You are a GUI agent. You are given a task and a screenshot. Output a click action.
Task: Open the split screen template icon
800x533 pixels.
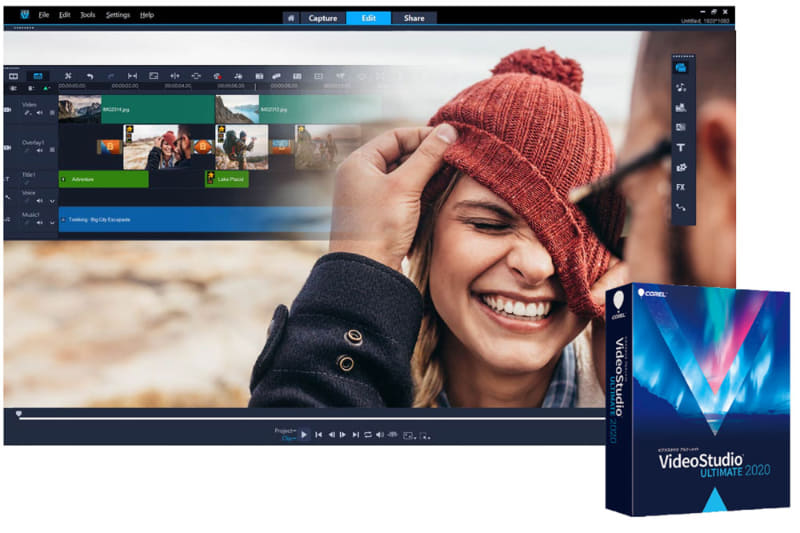coord(318,76)
